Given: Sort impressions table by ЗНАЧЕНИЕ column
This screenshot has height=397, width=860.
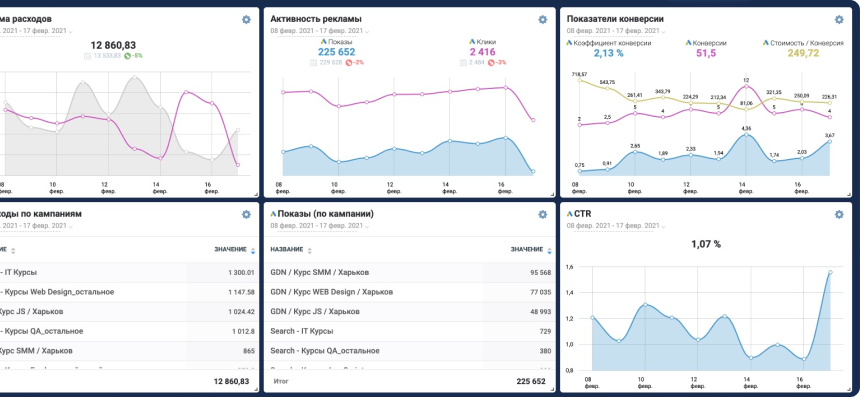Looking at the screenshot, I should click(531, 250).
